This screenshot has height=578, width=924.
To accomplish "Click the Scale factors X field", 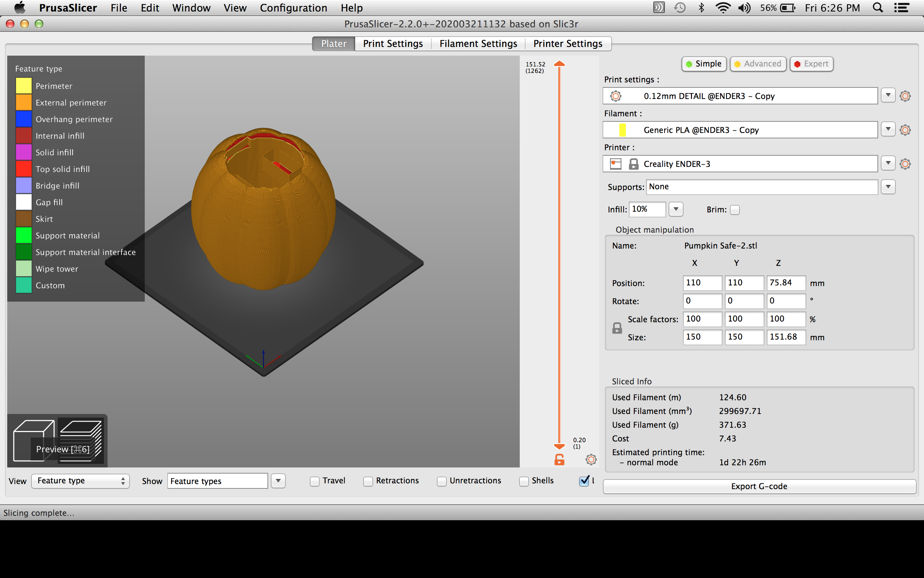I will pyautogui.click(x=702, y=319).
